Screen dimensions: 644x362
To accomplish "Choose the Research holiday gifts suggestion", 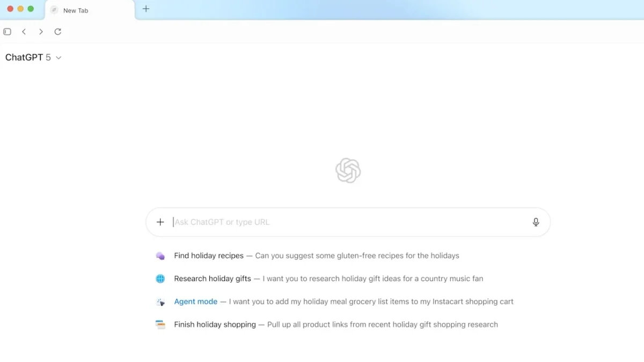I will tap(319, 279).
